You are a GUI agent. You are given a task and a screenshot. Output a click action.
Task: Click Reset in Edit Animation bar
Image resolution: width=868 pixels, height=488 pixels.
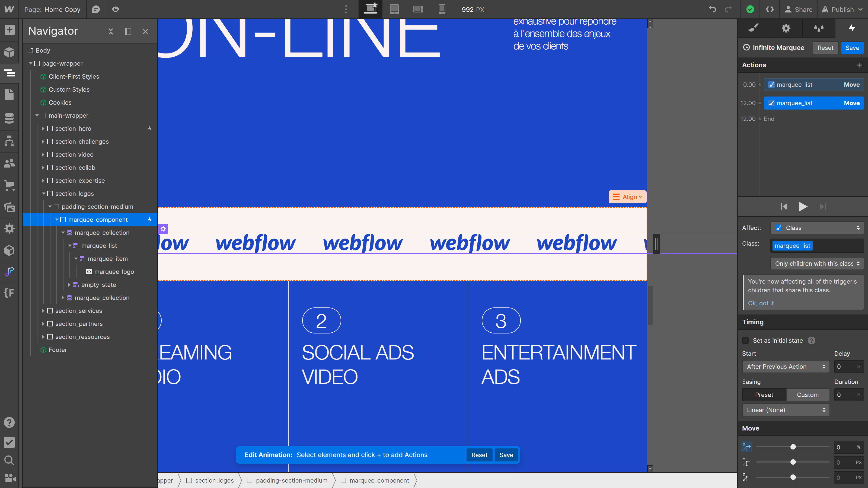pyautogui.click(x=479, y=455)
